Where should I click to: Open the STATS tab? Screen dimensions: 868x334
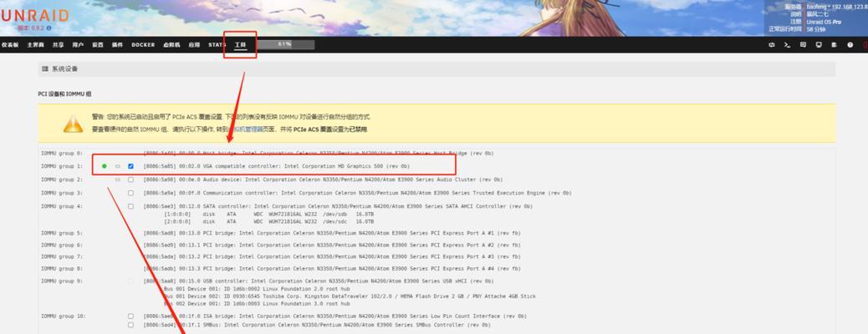point(217,45)
